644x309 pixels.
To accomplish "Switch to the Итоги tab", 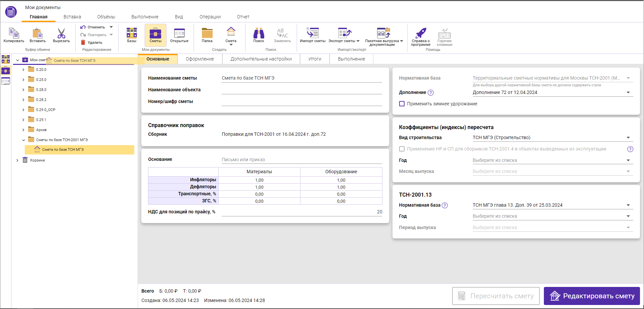I will click(315, 59).
